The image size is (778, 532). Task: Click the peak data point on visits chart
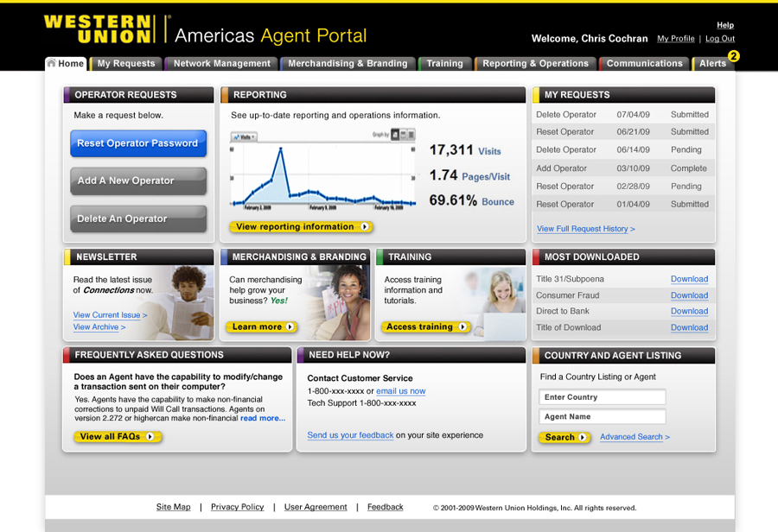click(281, 149)
